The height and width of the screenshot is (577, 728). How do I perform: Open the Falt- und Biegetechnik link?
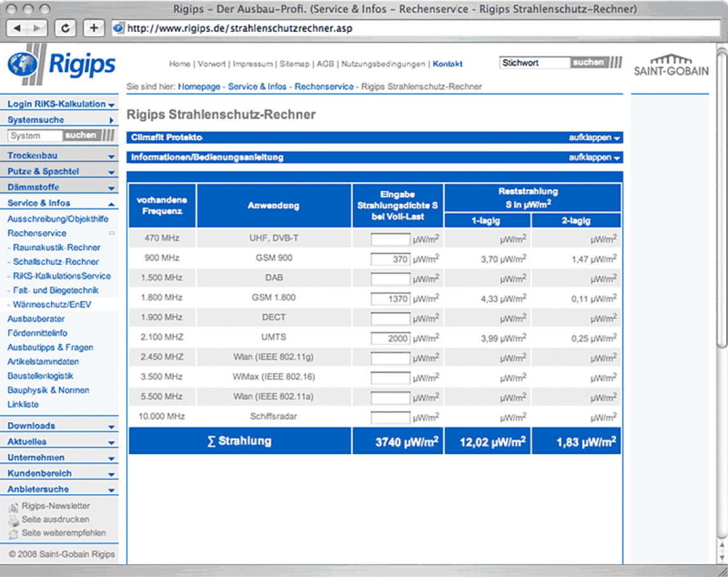pos(56,290)
